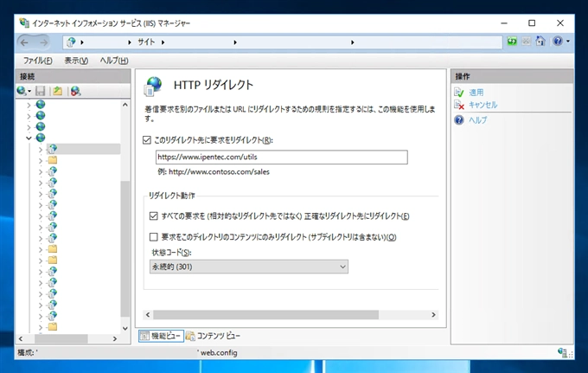The width and height of the screenshot is (588, 373).
Task: Click tree vertical scrollbar down arrow
Action: 125,328
